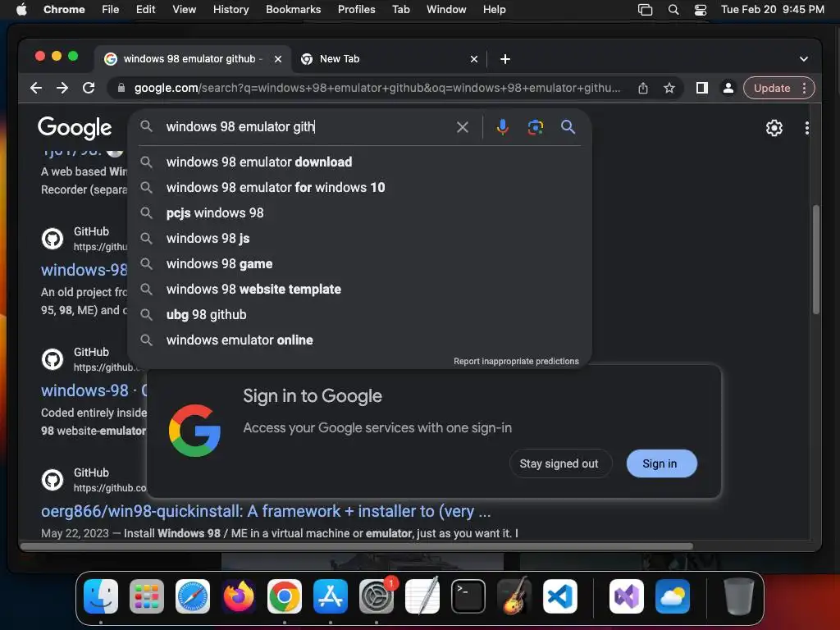Open Google page vertical dots menu

pyautogui.click(x=807, y=127)
